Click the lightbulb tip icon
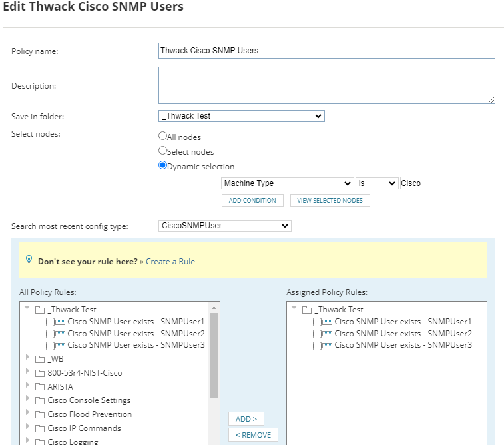The image size is (504, 445). (29, 259)
